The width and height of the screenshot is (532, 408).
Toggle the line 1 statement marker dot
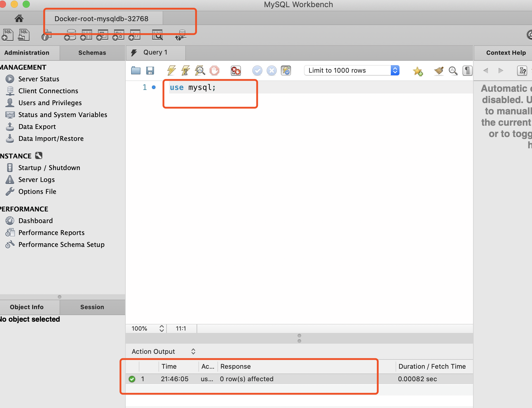click(x=154, y=87)
